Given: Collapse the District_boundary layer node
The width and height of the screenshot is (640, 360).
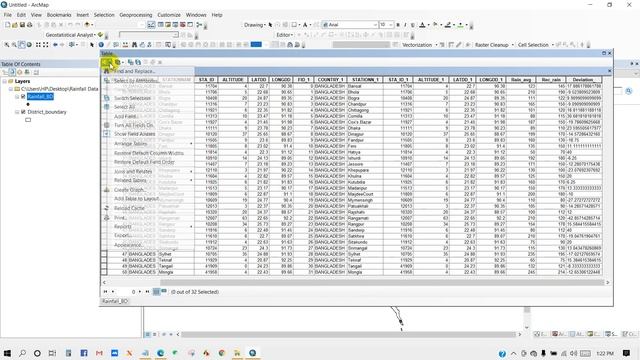Looking at the screenshot, I should (x=17, y=112).
